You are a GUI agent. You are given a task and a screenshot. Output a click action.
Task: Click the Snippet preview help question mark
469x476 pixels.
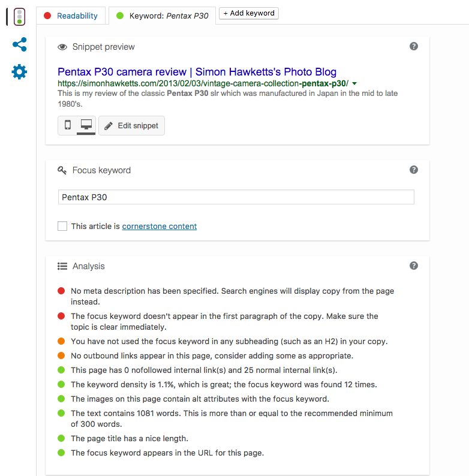[x=413, y=46]
